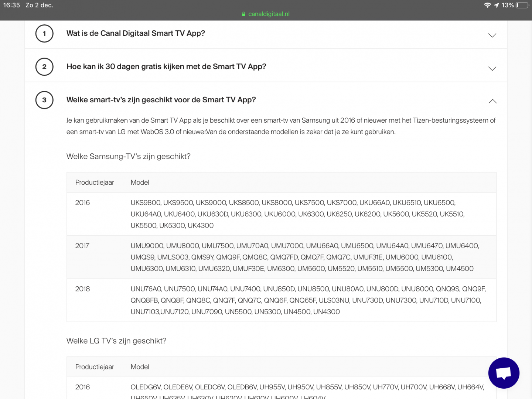Collapse 'Welke smart-tv's zijn geschikt' heading
The height and width of the screenshot is (399, 532).
pos(161,100)
